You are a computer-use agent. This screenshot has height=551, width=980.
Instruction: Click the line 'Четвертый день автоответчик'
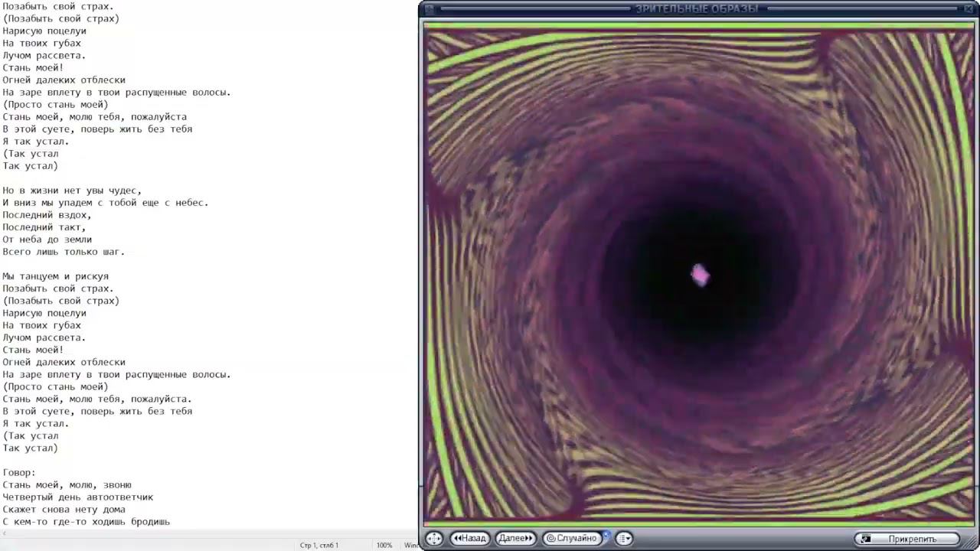(x=78, y=497)
